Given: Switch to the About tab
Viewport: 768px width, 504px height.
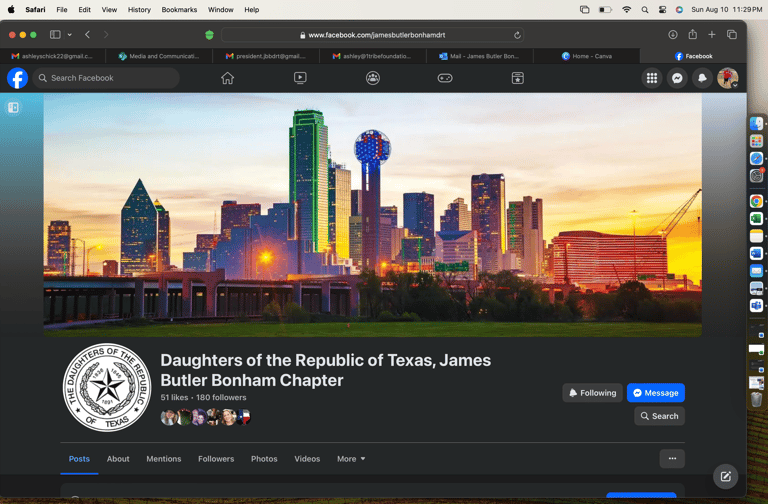Looking at the screenshot, I should (x=118, y=459).
